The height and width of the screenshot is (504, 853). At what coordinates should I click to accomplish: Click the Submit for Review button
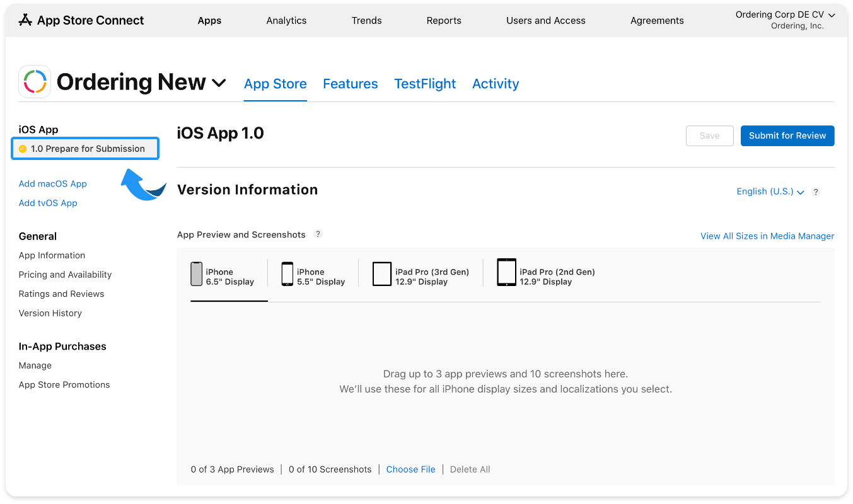tap(787, 135)
